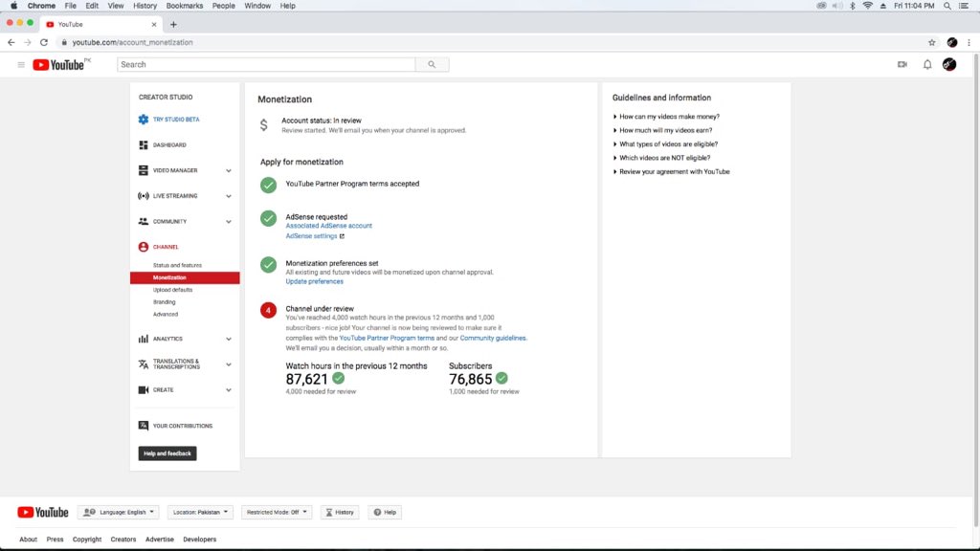Screen dimensions: 980x551
Task: Open the History menu in menu bar
Action: pos(145,6)
